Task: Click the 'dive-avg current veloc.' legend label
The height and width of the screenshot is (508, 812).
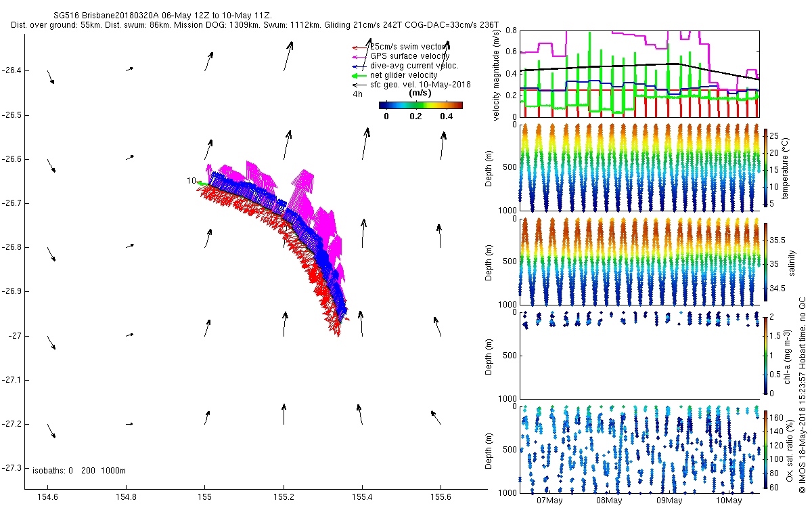Action: [x=414, y=65]
